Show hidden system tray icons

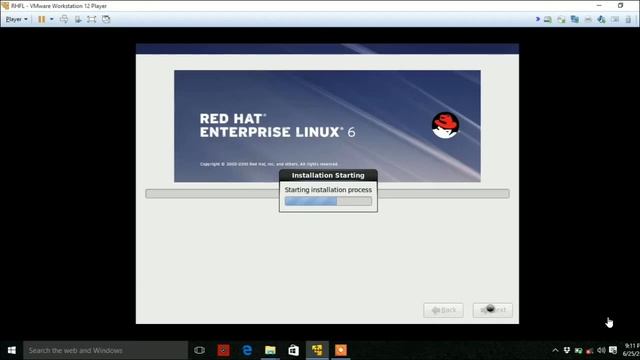[555, 350]
